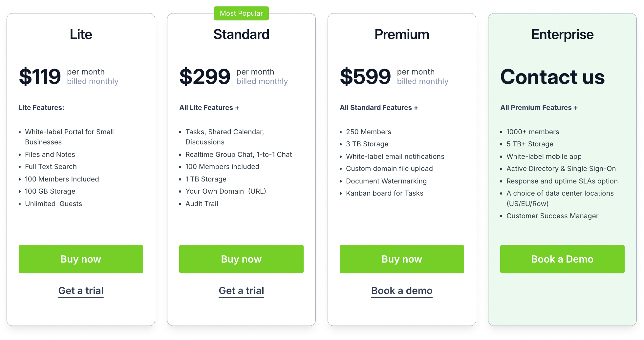The width and height of the screenshot is (644, 340).
Task: Click Buy now for the Premium plan
Action: pyautogui.click(x=401, y=259)
